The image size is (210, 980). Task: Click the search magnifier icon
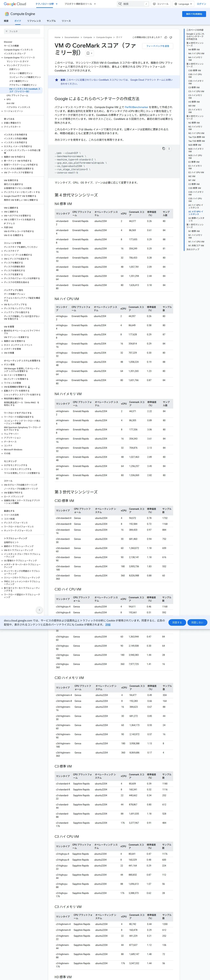click(x=120, y=4)
